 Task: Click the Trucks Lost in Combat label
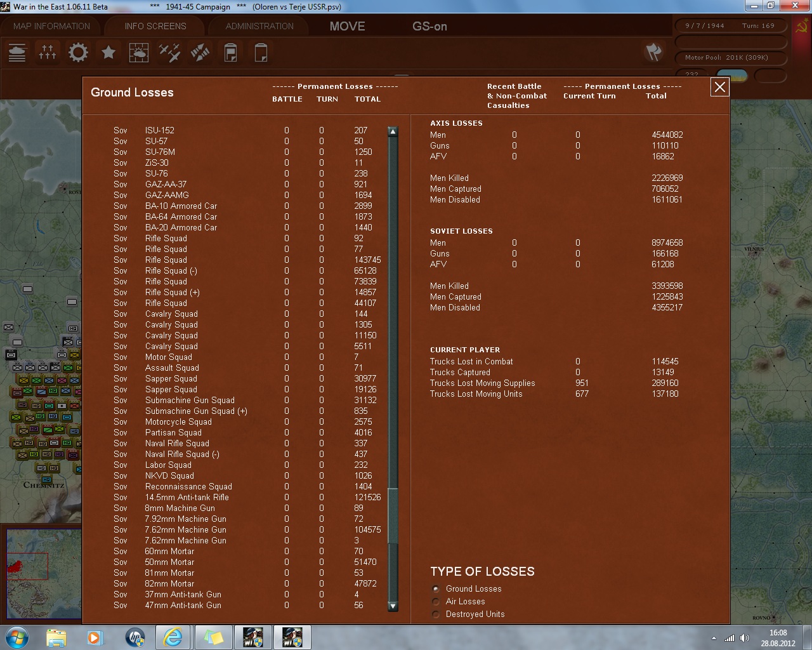(x=471, y=361)
